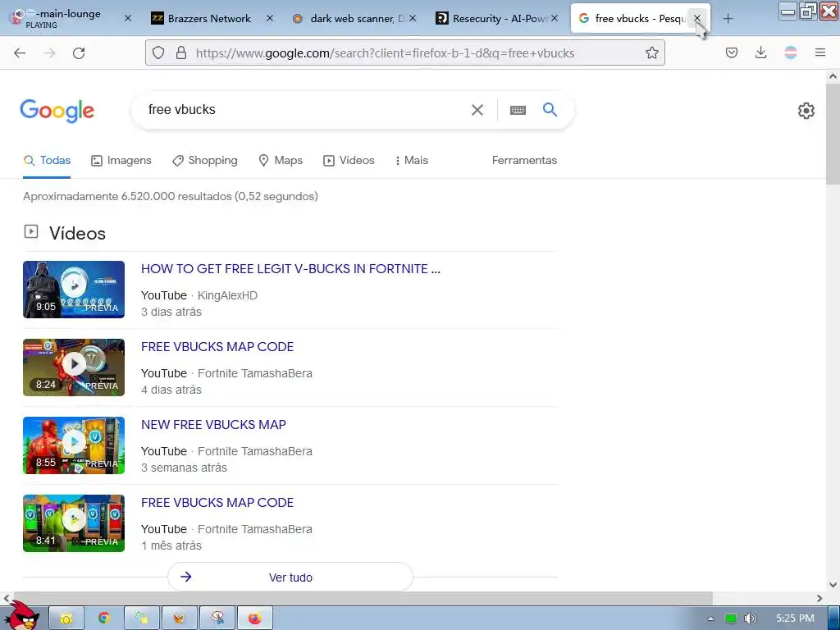840x630 pixels.
Task: Click the horizontal scrollbar right arrow
Action: pyautogui.click(x=819, y=598)
